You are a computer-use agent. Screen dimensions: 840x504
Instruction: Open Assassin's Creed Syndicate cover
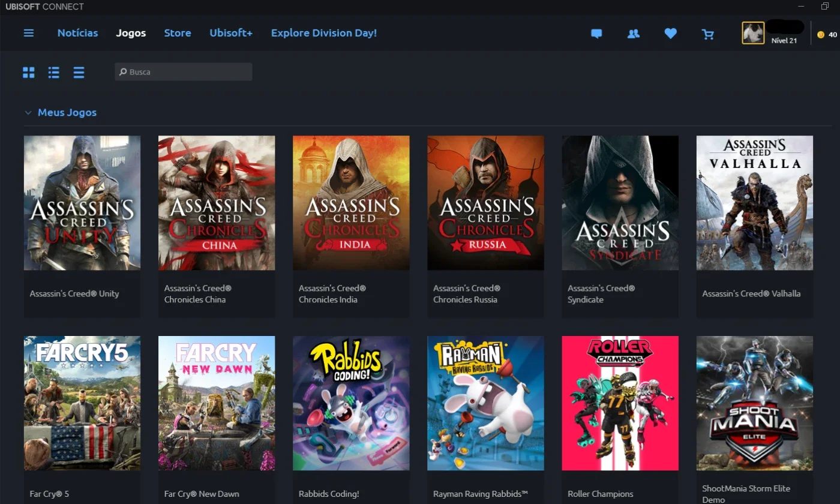pos(620,203)
